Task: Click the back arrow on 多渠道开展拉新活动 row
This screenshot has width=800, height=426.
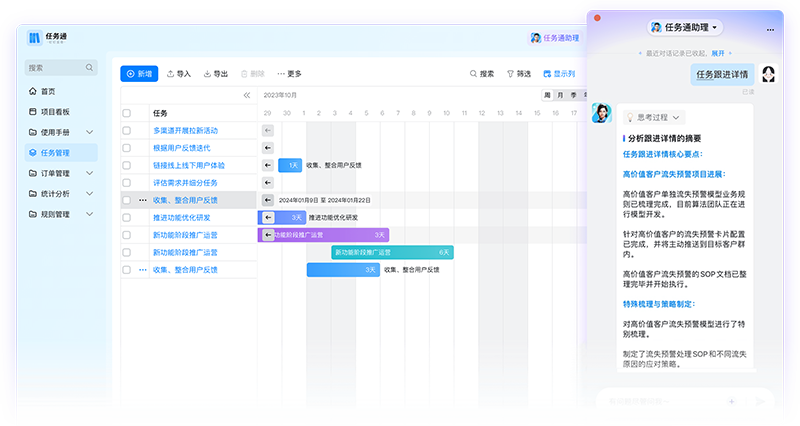Action: [267, 131]
